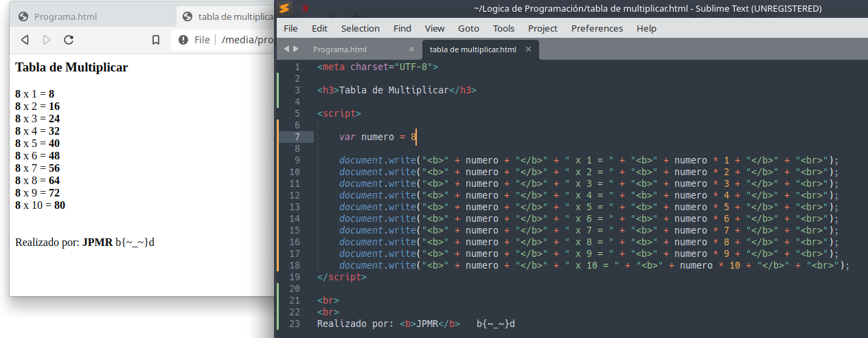Switch to Programa.html tab in Sublime

(x=340, y=49)
